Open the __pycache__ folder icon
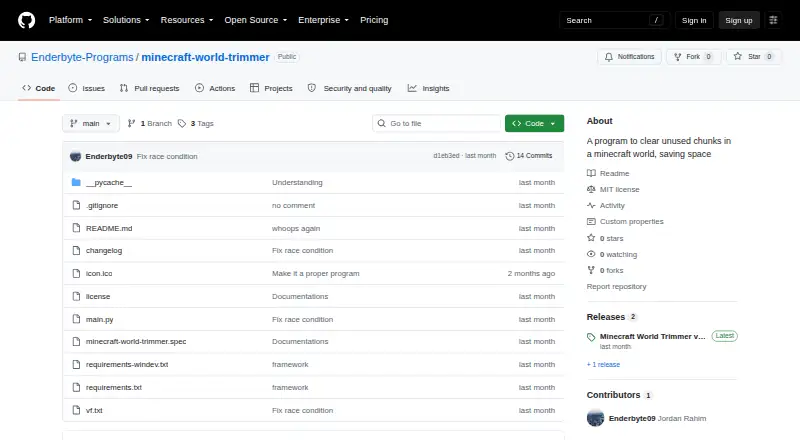 coord(76,182)
